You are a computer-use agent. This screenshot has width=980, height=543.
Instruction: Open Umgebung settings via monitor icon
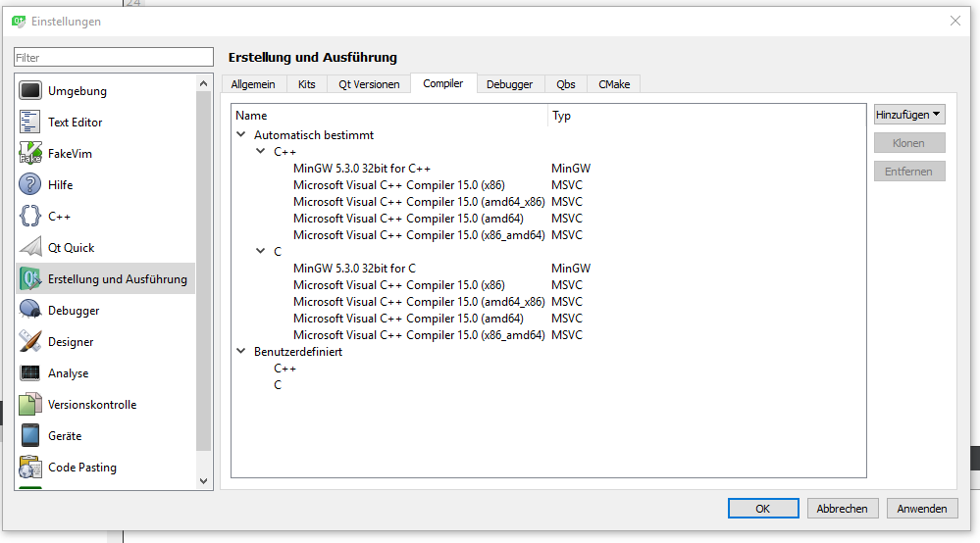(30, 90)
